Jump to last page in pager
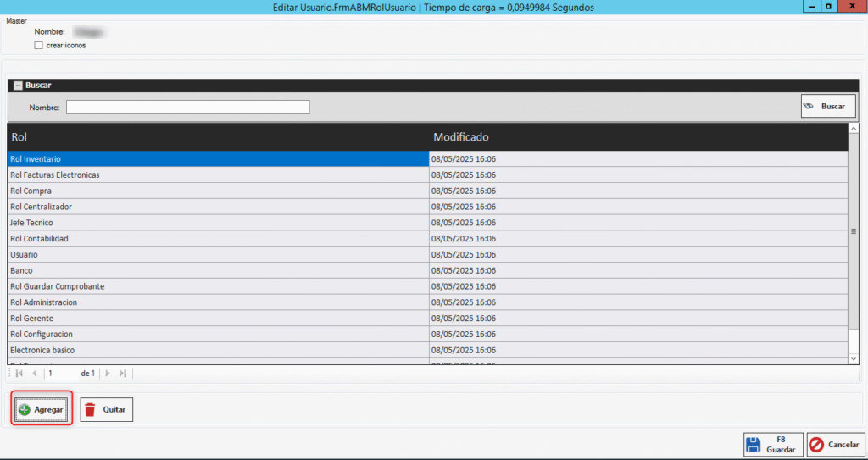868x460 pixels. tap(122, 373)
